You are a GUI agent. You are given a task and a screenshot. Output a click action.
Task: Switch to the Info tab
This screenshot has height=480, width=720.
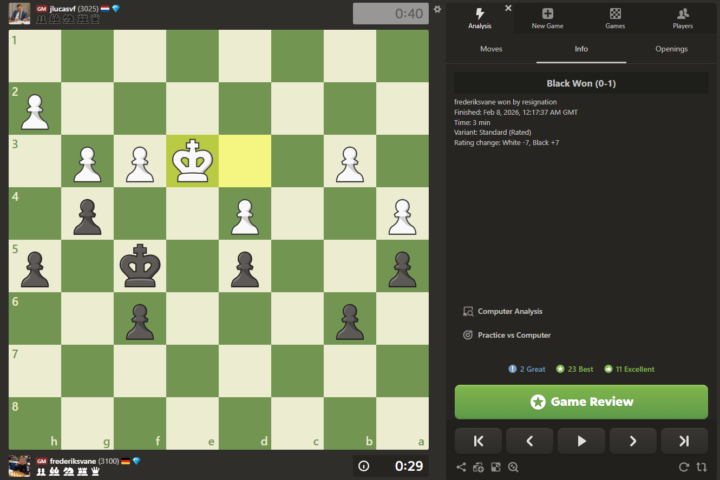tap(581, 49)
